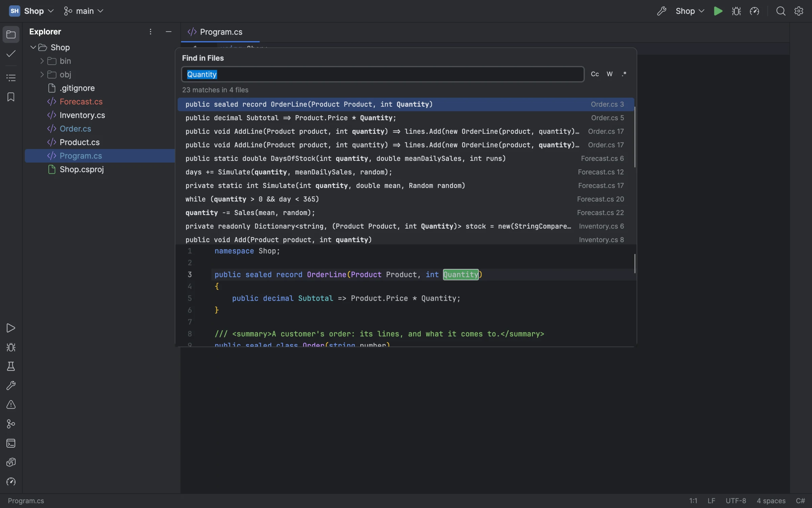Select the Inventory.cs 8 result row
Screen dimensions: 812x508
tap(406, 239)
